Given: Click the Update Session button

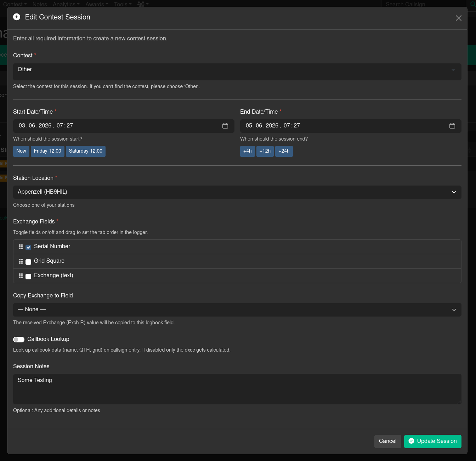Looking at the screenshot, I should pos(433,442).
